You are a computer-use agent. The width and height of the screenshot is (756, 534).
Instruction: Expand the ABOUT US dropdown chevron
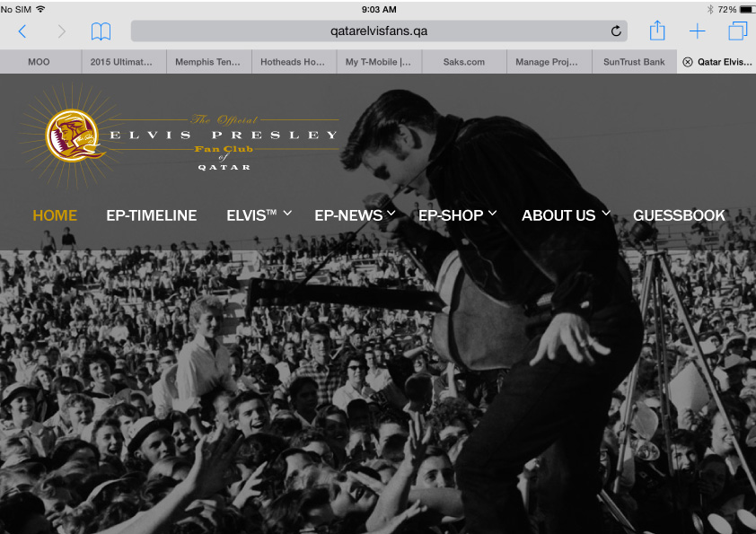pyautogui.click(x=606, y=213)
